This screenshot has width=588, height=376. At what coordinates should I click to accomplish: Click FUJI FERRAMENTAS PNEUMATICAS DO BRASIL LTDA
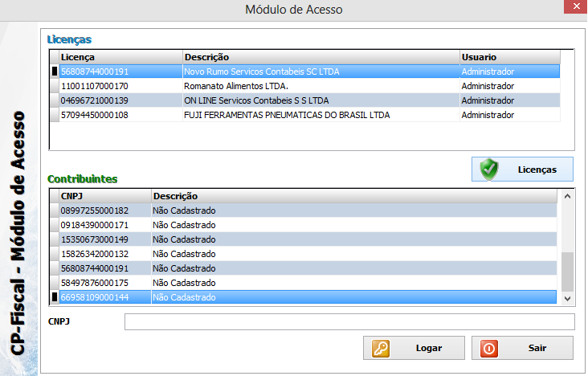pos(287,115)
